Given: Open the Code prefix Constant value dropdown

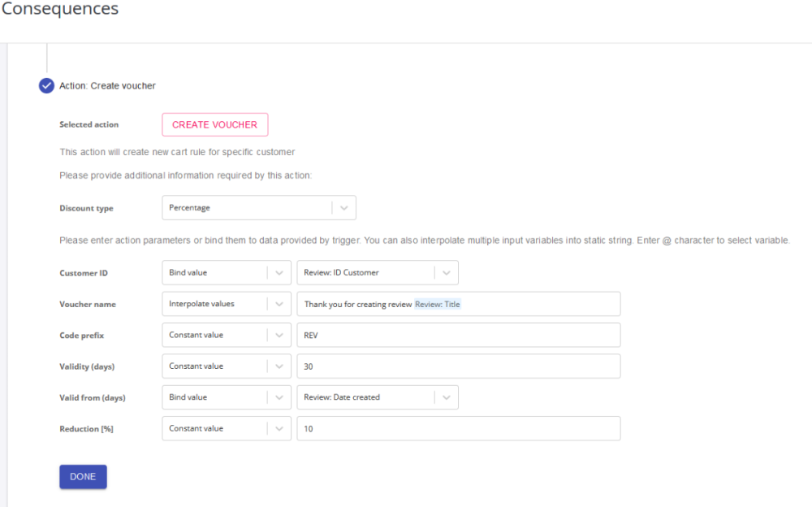Looking at the screenshot, I should click(226, 335).
